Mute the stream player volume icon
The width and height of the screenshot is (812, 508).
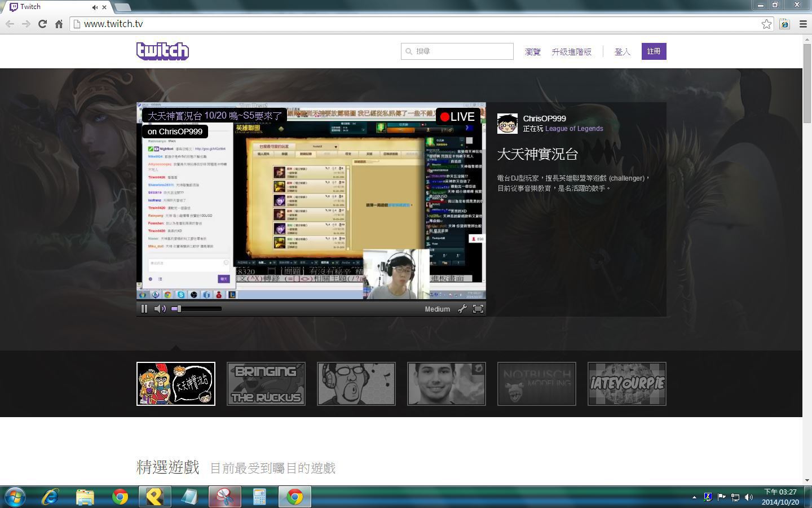coord(160,309)
